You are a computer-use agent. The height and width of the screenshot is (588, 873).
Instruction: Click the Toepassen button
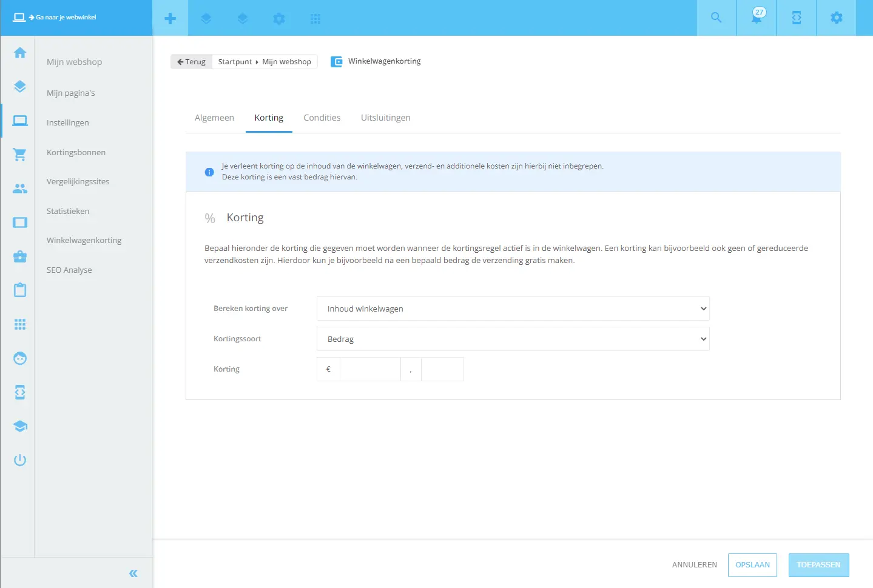pyautogui.click(x=818, y=565)
